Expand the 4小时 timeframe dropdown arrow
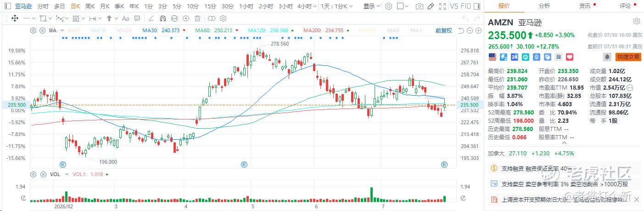644x211 pixels. (x=314, y=6)
